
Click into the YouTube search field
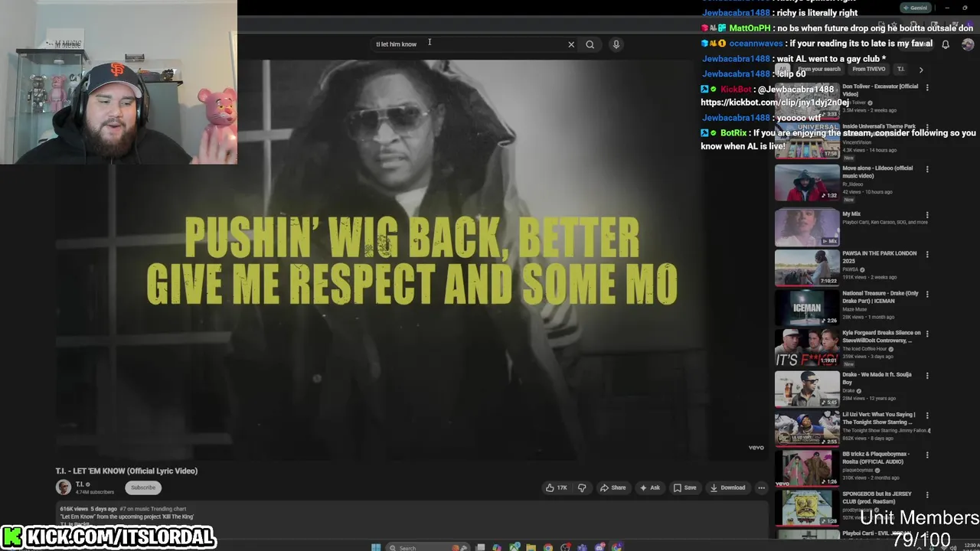467,44
